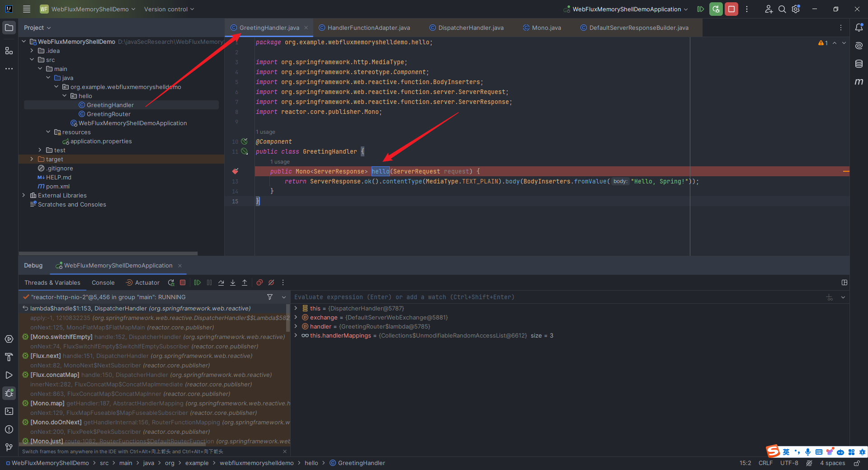Viewport: 868px width, 470px height.
Task: Open Project view mode dropdown
Action: [x=38, y=28]
